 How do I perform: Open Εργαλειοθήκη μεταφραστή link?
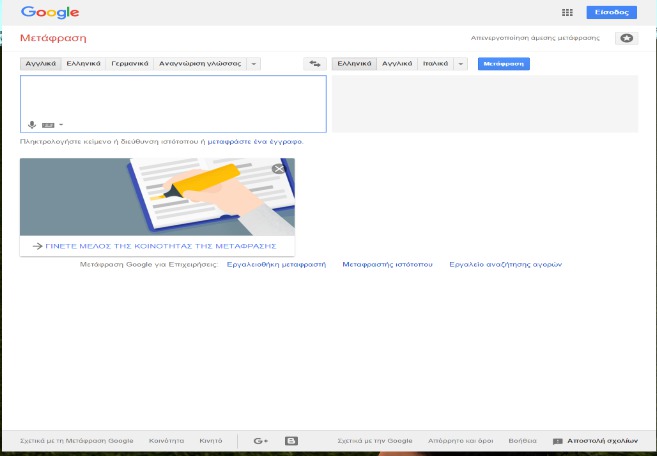click(x=277, y=264)
